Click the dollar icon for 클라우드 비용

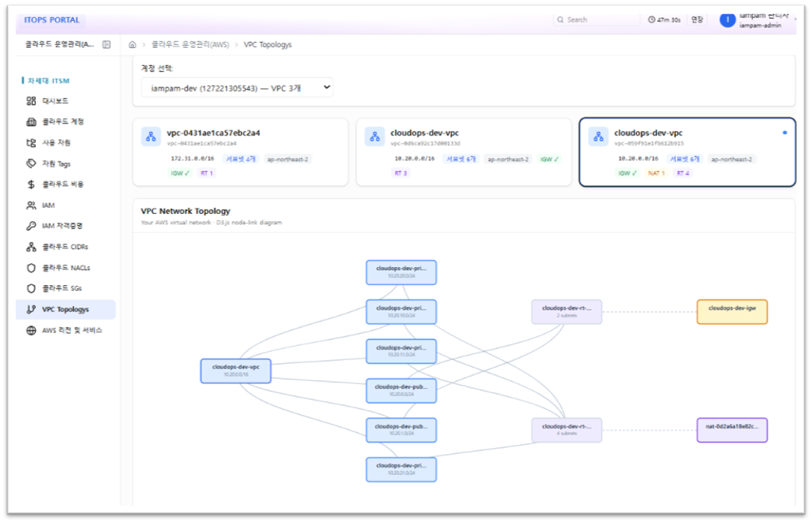pos(31,184)
